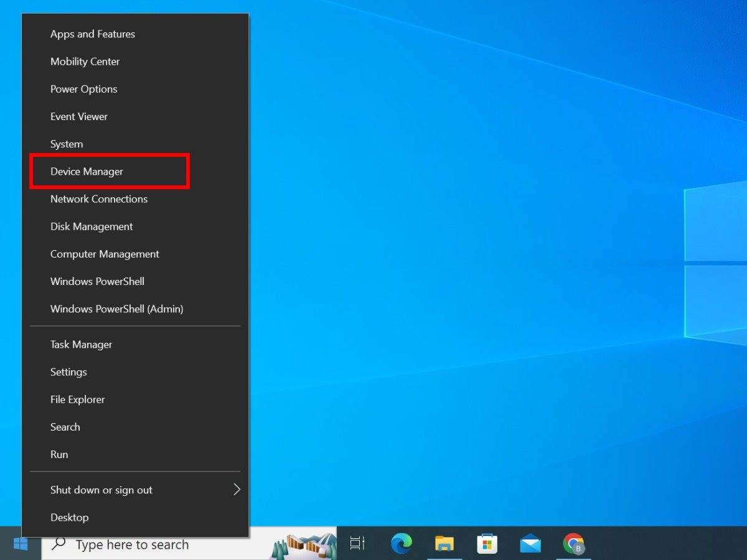Screen dimensions: 747x560
Task: Choose Power Options from the menu
Action: 84,89
